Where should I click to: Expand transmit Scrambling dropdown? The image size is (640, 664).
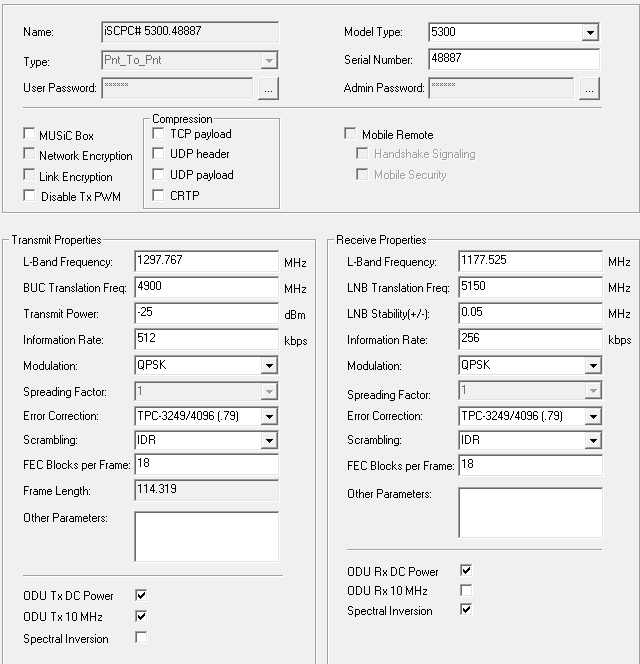click(x=269, y=440)
